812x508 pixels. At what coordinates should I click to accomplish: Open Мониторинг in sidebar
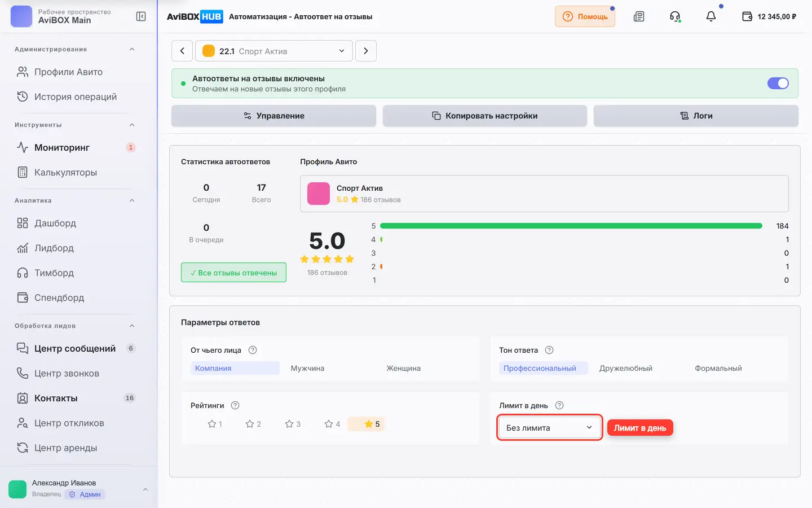pyautogui.click(x=76, y=147)
